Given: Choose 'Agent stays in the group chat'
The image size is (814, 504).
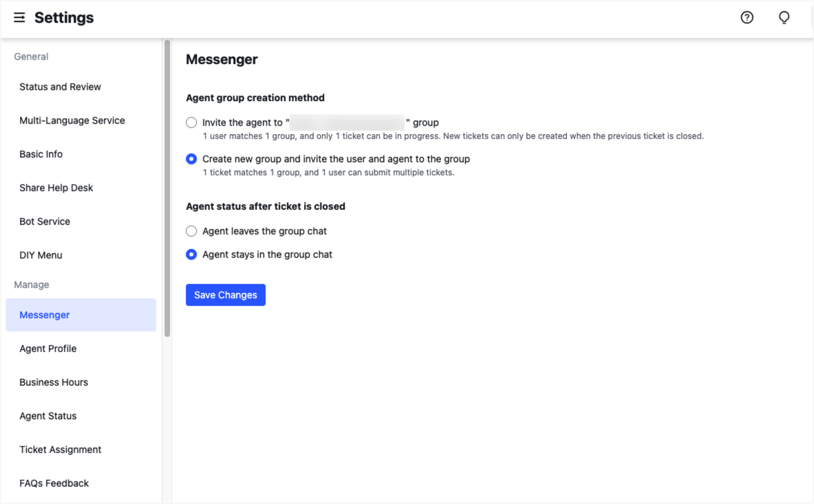Looking at the screenshot, I should click(191, 254).
